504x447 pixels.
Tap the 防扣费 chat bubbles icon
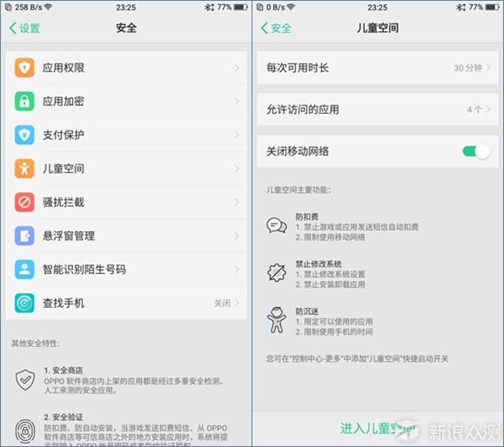[x=277, y=225]
